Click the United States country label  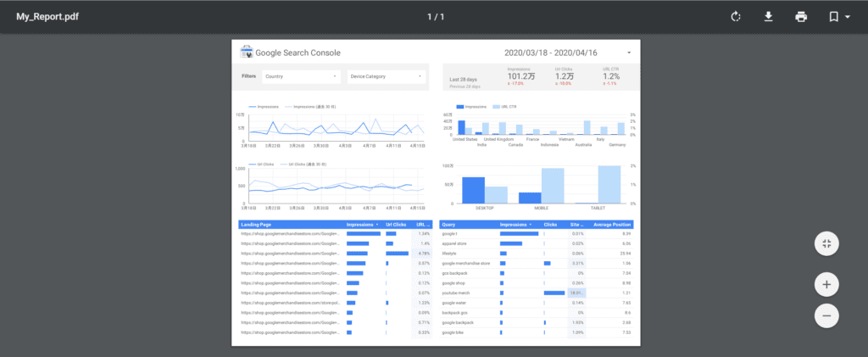pos(465,139)
